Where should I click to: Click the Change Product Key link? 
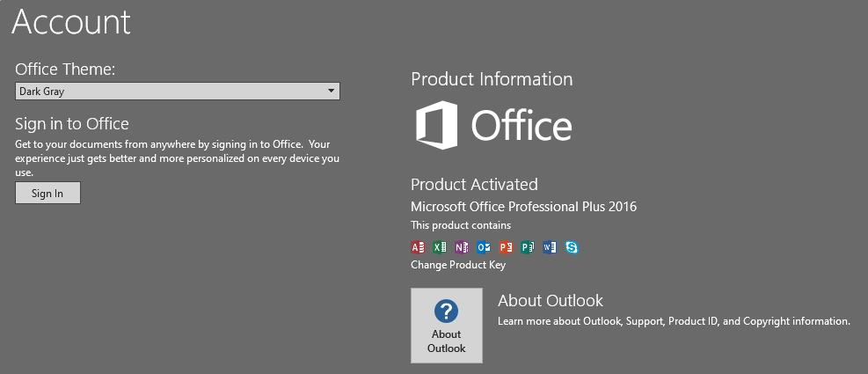[x=458, y=265]
